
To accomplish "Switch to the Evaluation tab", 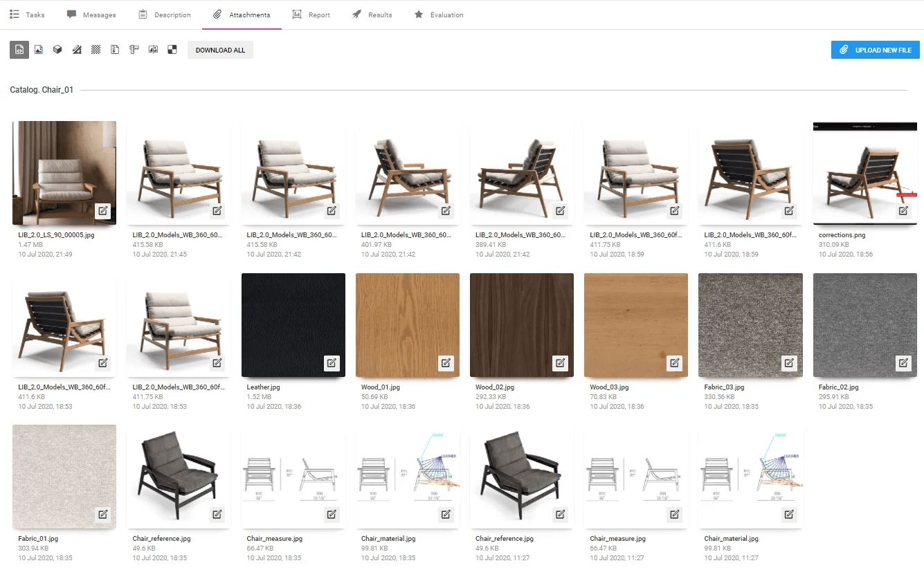I will pos(439,15).
